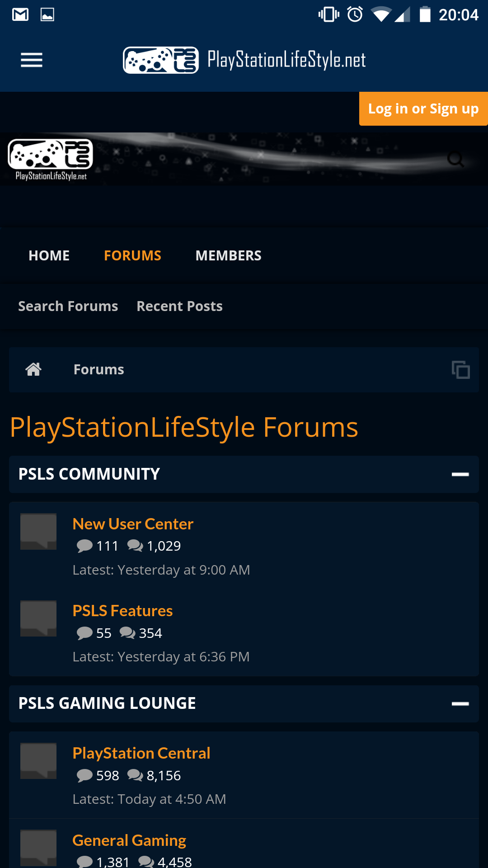
Task: Open the Members tab
Action: pos(228,255)
